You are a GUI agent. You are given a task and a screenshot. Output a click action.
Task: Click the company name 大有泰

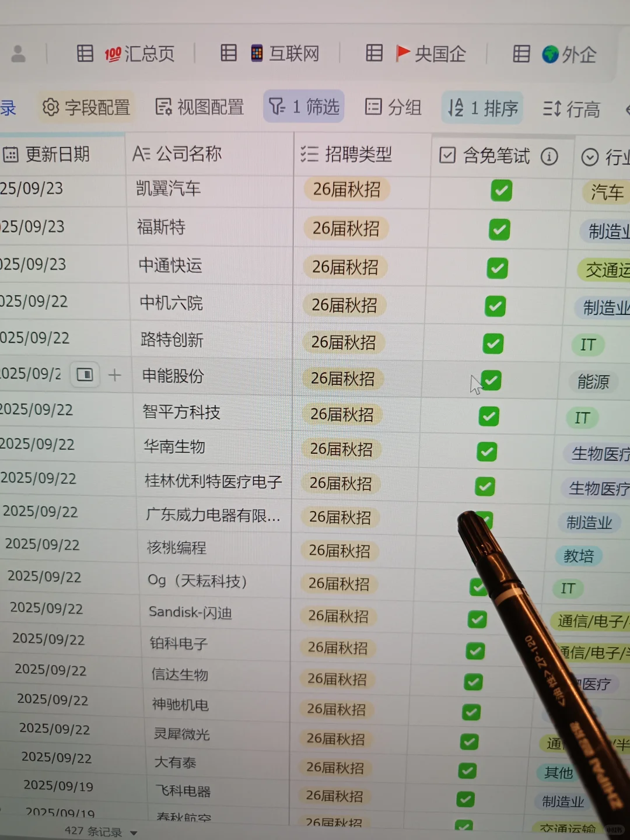click(x=175, y=762)
